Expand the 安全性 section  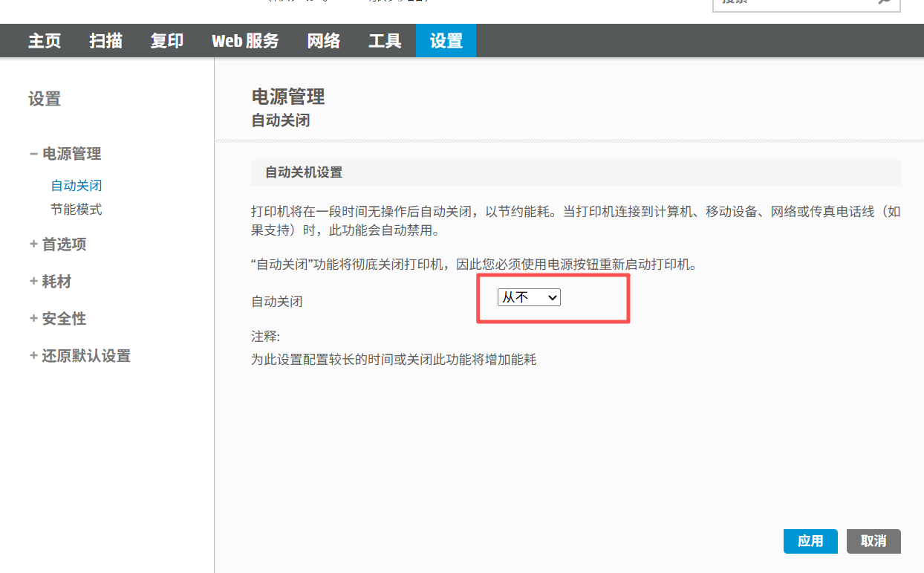click(58, 319)
